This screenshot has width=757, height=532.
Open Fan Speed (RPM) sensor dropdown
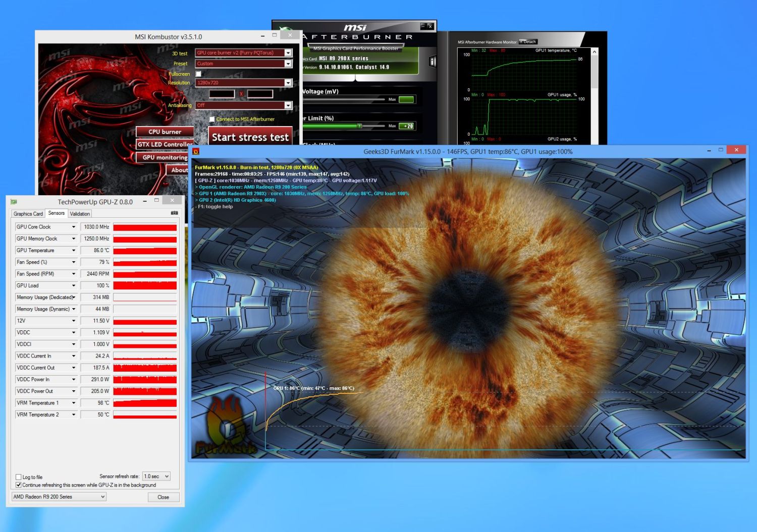click(x=74, y=274)
